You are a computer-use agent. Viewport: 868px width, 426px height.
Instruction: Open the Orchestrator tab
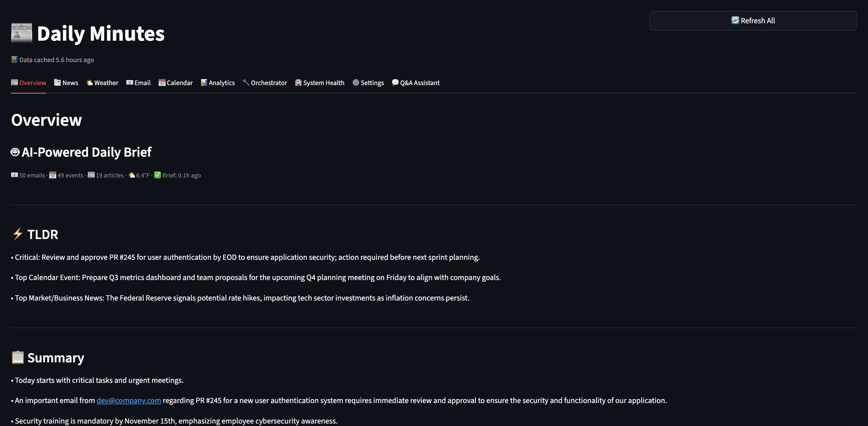pos(265,83)
